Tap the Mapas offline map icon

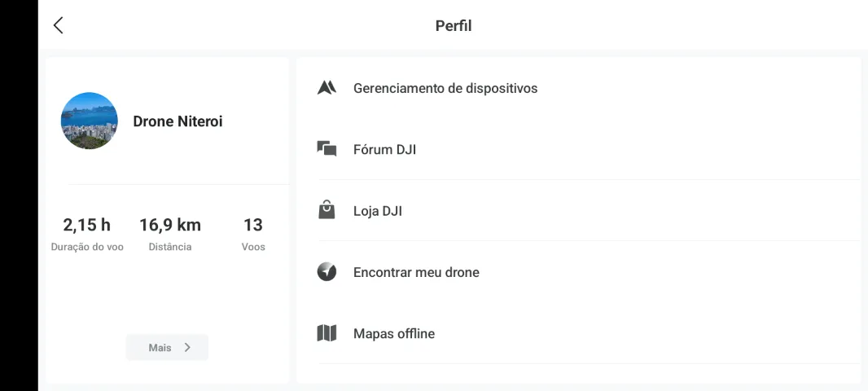pyautogui.click(x=327, y=333)
